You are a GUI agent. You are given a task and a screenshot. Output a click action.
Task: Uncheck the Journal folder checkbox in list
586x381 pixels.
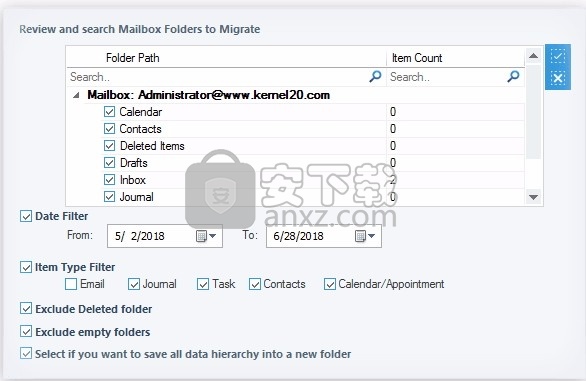(110, 197)
